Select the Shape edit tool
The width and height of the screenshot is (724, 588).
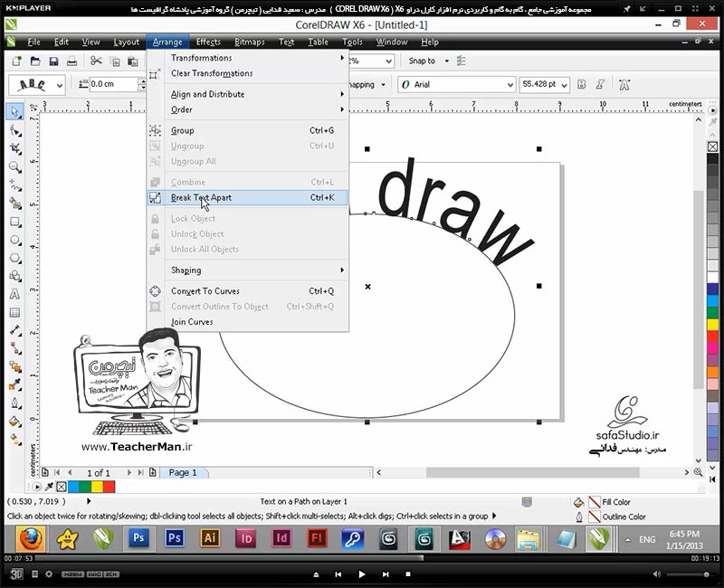[x=14, y=131]
